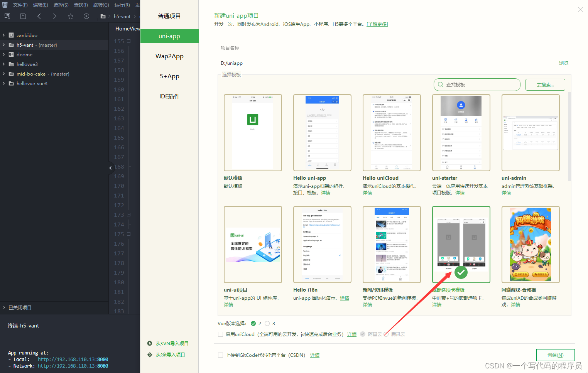Select the uni-ui项目 template thumbnail
Image resolution: width=588 pixels, height=373 pixels.
click(x=253, y=245)
